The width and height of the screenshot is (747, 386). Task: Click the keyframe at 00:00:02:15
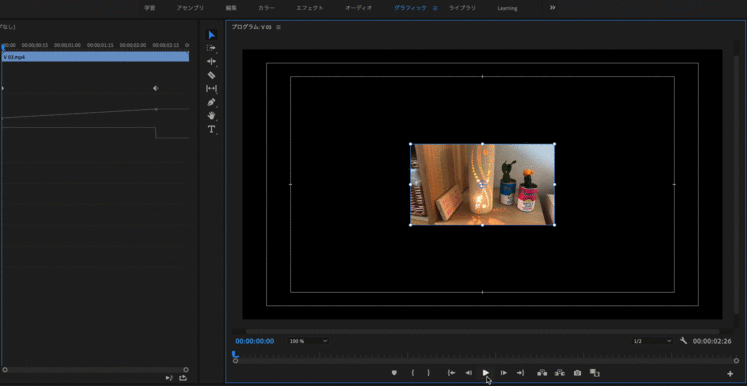(x=156, y=88)
